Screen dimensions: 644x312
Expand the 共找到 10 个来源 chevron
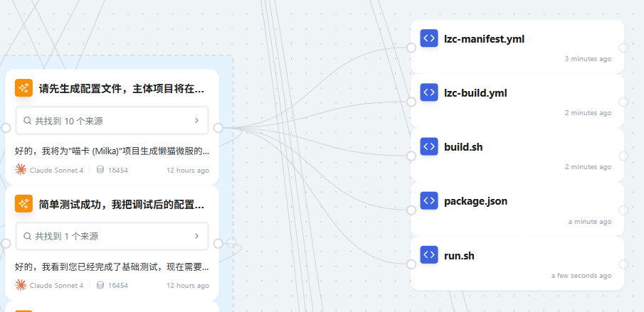[196, 121]
